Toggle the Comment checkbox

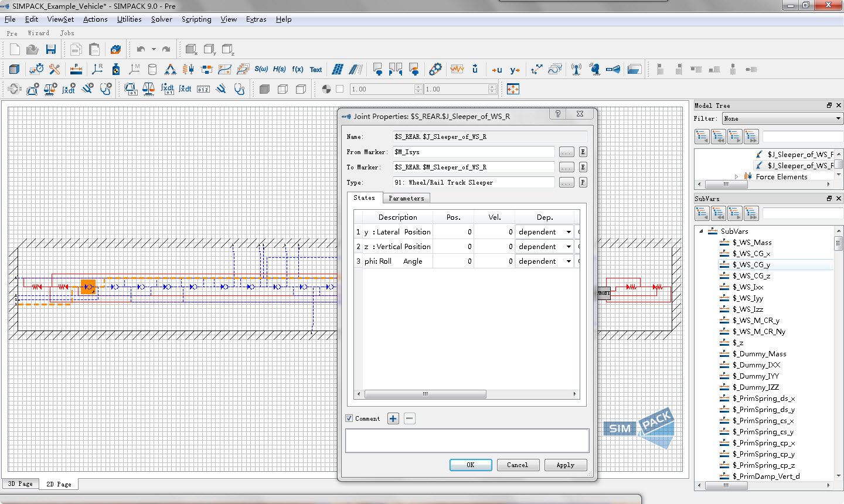click(349, 418)
